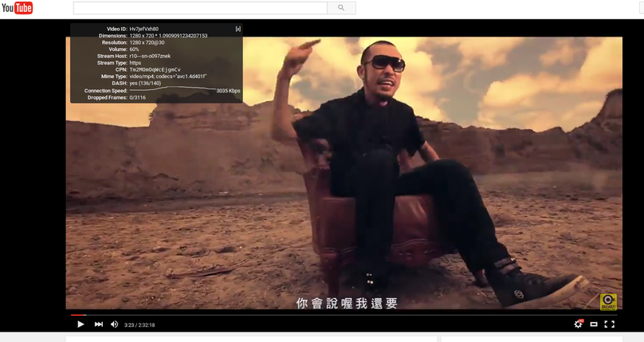Screen dimensions: 644x342
Task: Close the stats for nerds panel
Action: click(x=238, y=29)
